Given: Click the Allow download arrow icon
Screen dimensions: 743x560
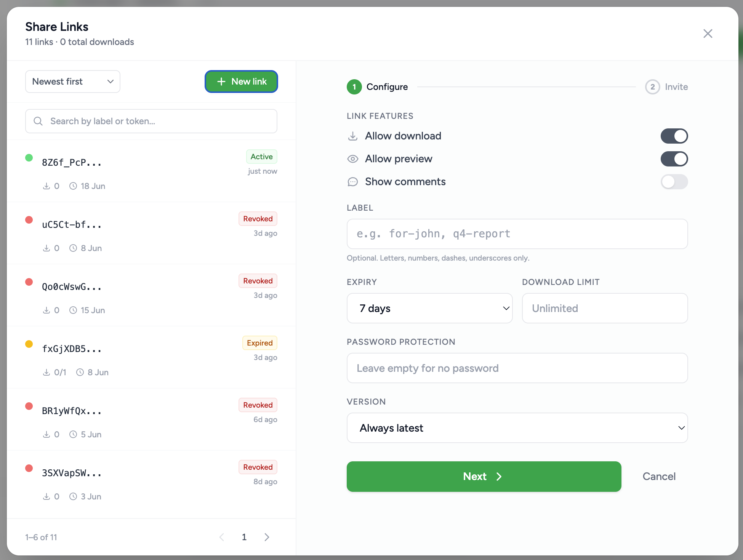Looking at the screenshot, I should click(x=353, y=136).
